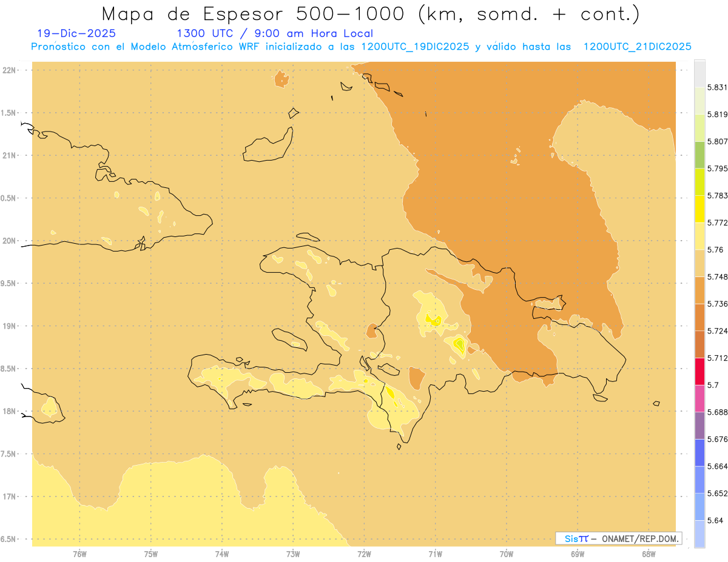Click the legend value 5.819
728x562 pixels.
click(717, 114)
